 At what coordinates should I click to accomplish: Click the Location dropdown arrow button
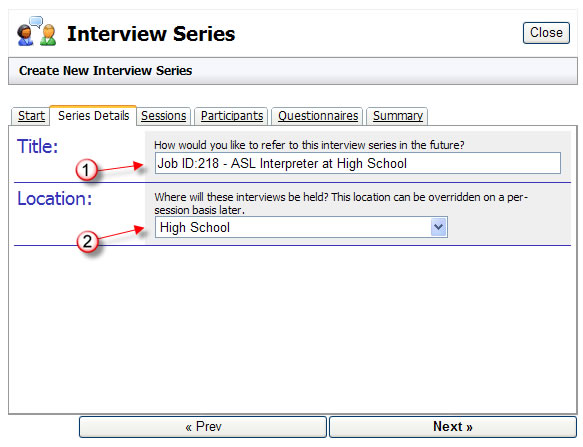click(x=438, y=227)
